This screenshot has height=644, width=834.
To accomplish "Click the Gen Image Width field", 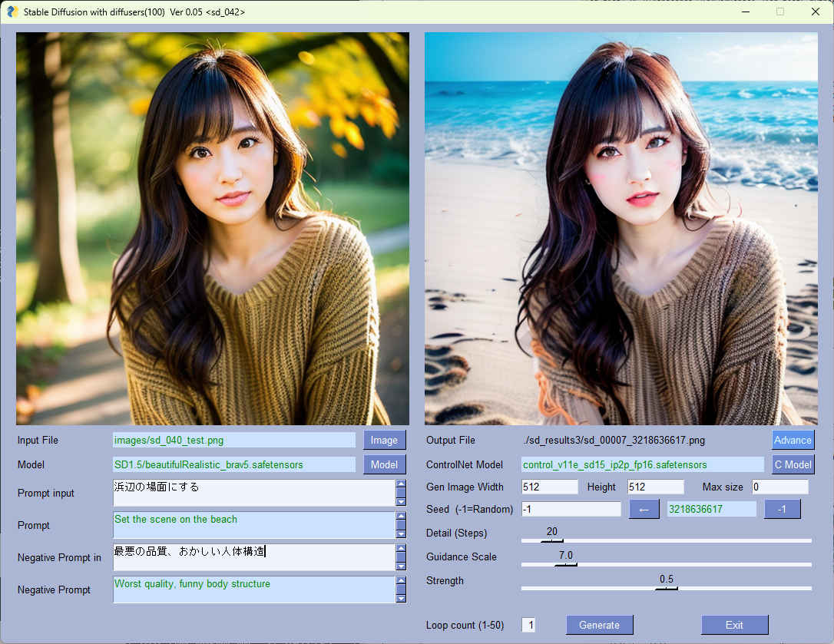I will pyautogui.click(x=549, y=487).
